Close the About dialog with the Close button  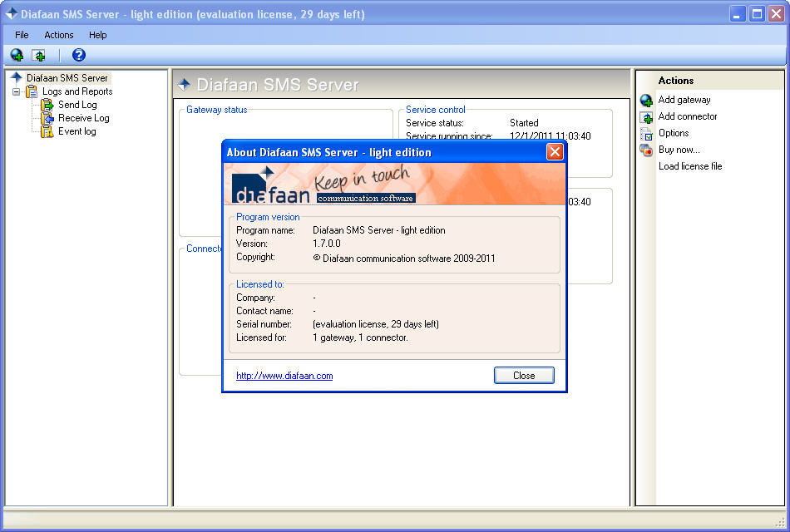tap(524, 375)
